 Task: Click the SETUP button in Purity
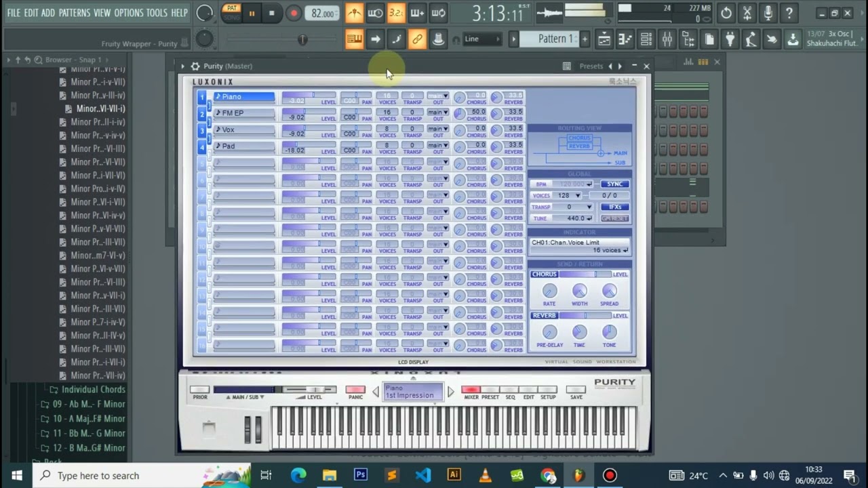click(x=548, y=390)
